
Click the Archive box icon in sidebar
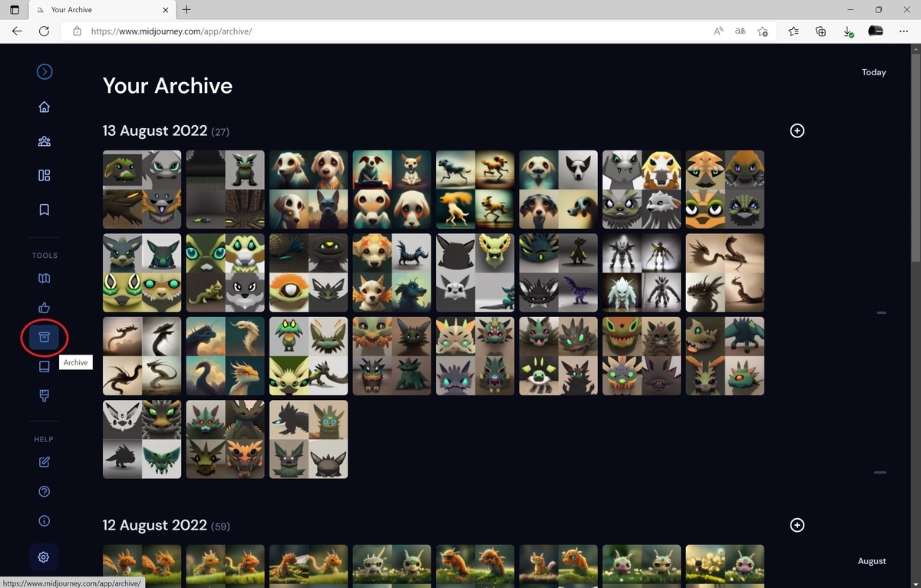[45, 338]
